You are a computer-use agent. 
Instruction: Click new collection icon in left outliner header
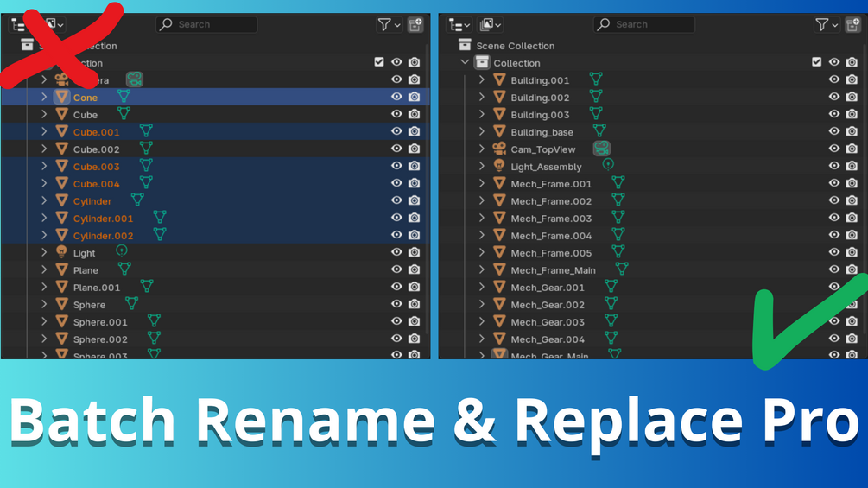(415, 24)
